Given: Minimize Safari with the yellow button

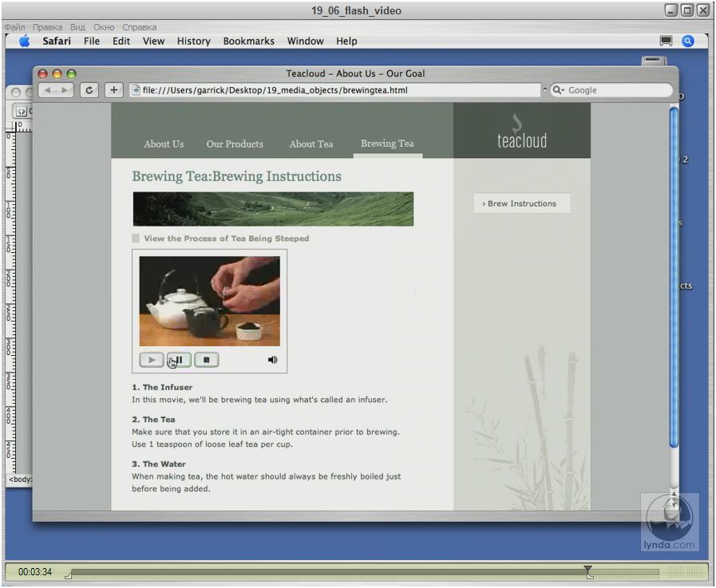Looking at the screenshot, I should [57, 74].
